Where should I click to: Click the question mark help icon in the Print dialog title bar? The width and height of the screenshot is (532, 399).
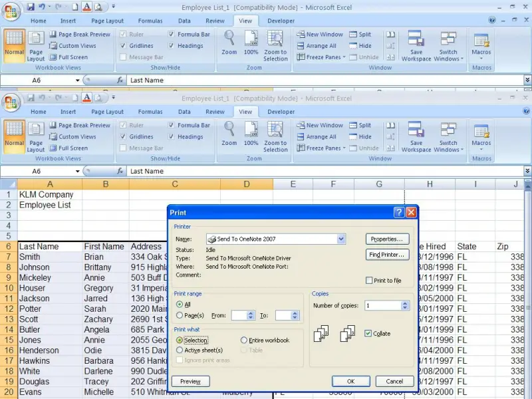[398, 212]
